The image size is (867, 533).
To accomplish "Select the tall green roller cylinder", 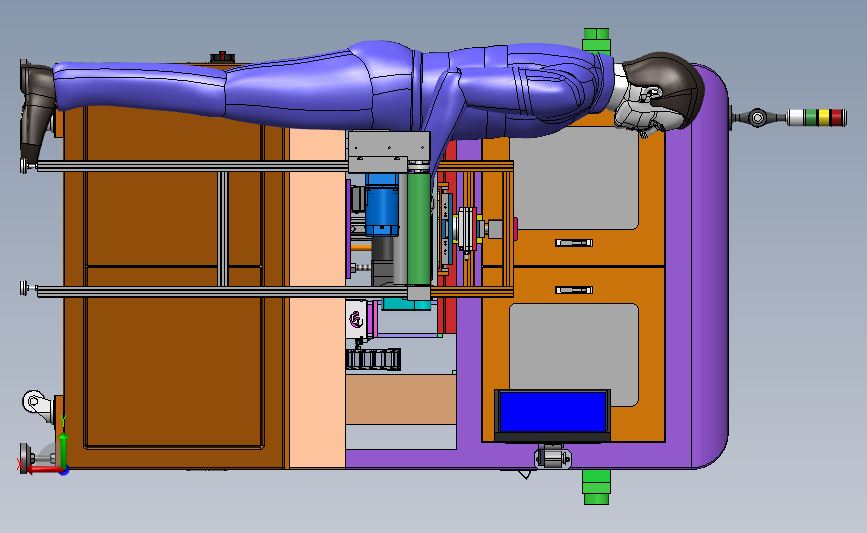I will (x=419, y=229).
